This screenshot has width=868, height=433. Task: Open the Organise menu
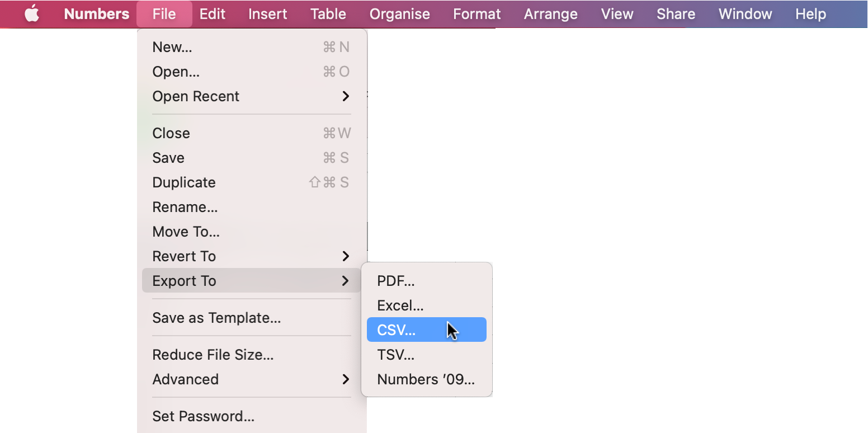coord(399,14)
